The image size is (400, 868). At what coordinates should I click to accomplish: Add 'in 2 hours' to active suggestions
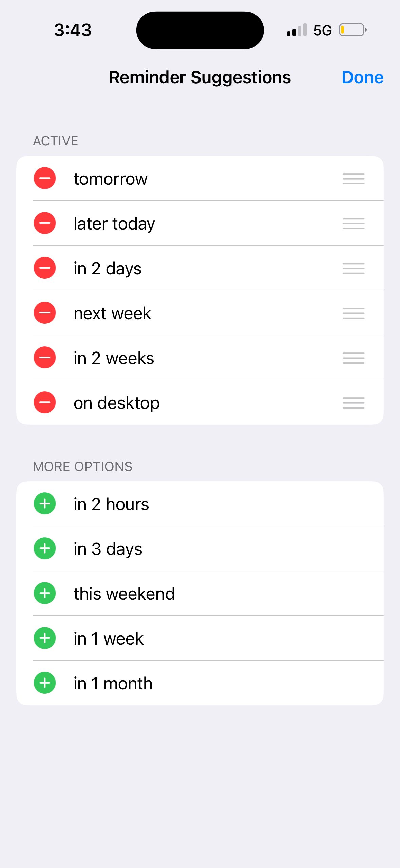coord(45,504)
